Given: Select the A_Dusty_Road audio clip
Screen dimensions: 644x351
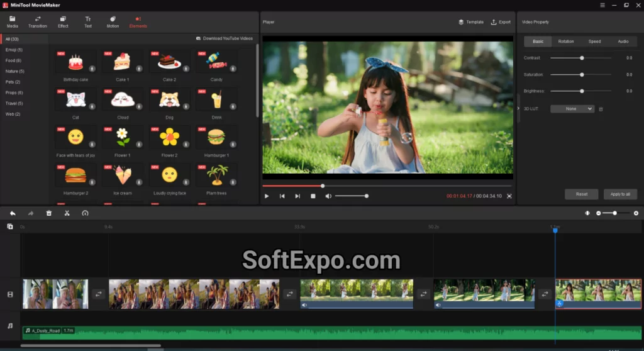Looking at the screenshot, I should pos(332,333).
